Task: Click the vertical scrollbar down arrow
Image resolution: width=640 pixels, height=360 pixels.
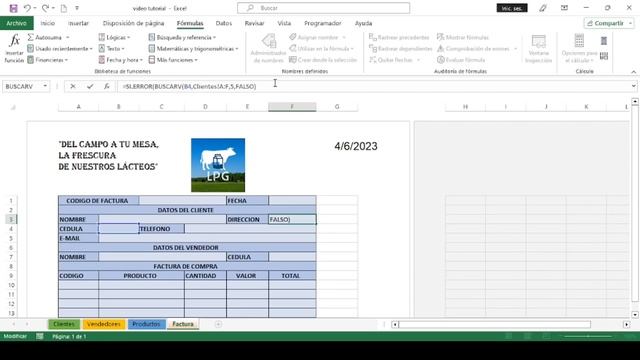Action: (x=635, y=315)
